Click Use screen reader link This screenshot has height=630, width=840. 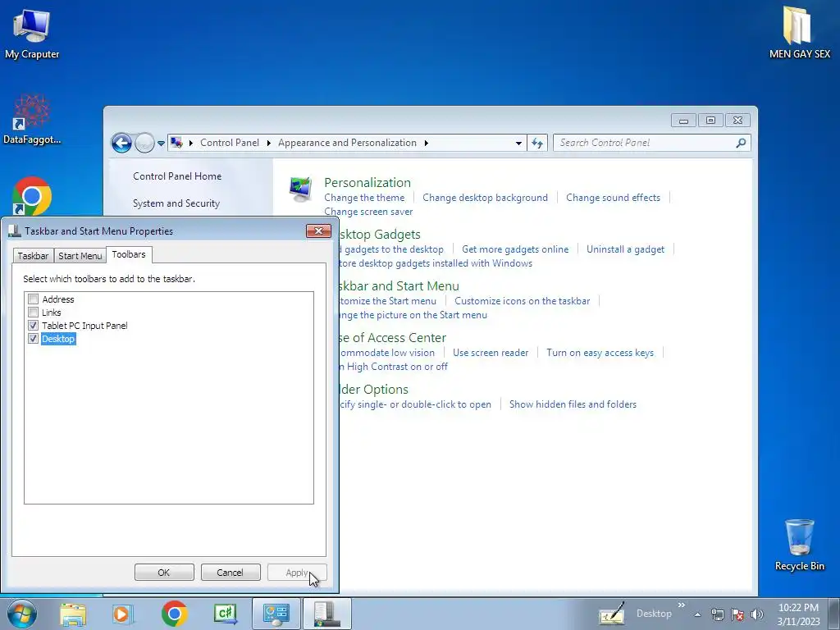pos(491,353)
